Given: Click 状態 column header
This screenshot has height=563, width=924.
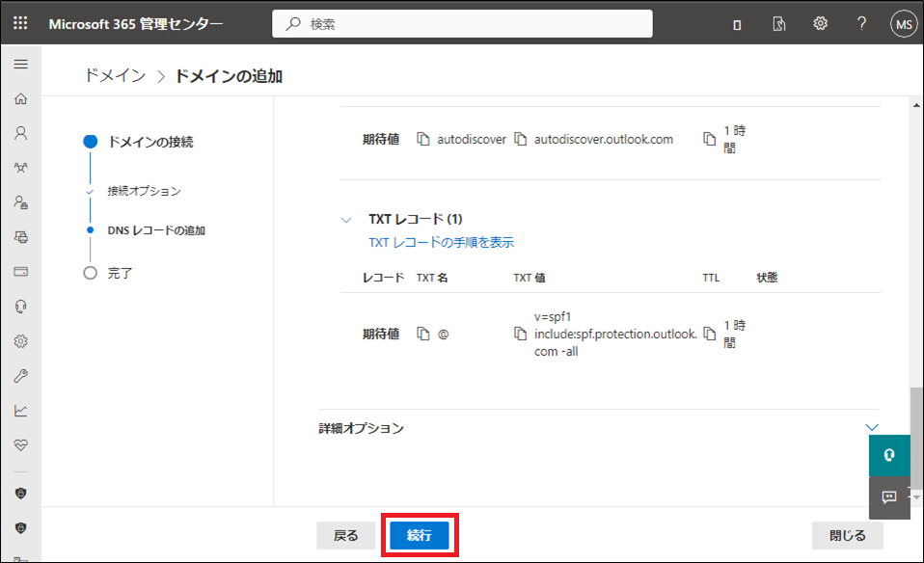Looking at the screenshot, I should [767, 278].
